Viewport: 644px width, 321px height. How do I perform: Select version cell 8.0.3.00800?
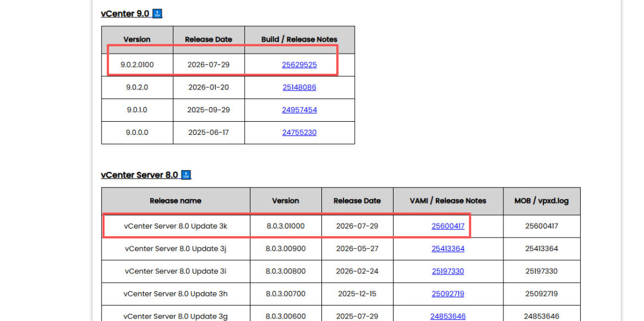286,271
